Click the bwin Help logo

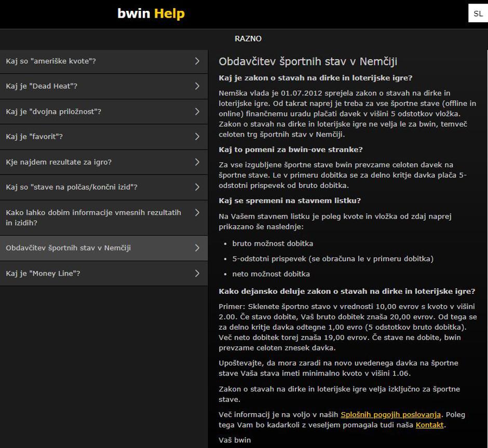(x=151, y=14)
